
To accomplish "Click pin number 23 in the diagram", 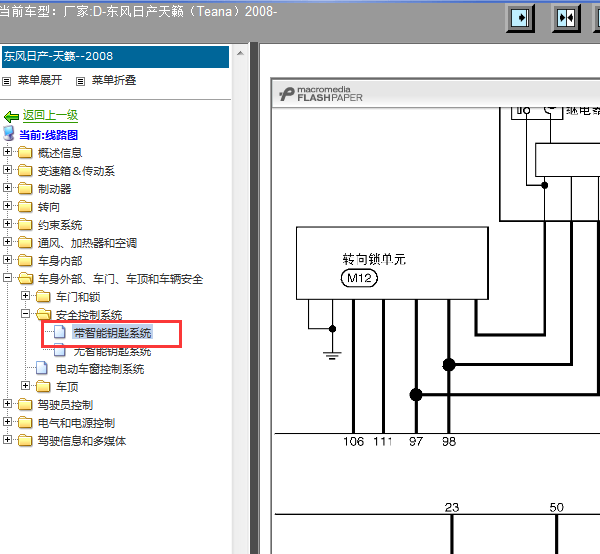I will [x=452, y=507].
